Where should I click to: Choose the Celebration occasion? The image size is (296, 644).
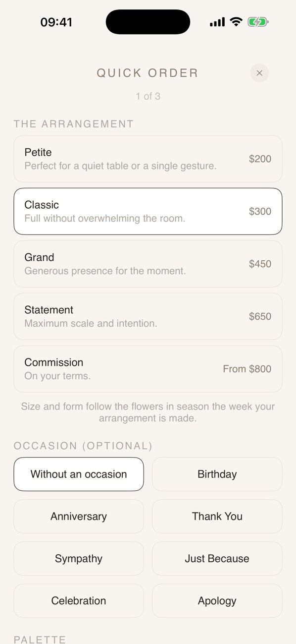(79, 600)
